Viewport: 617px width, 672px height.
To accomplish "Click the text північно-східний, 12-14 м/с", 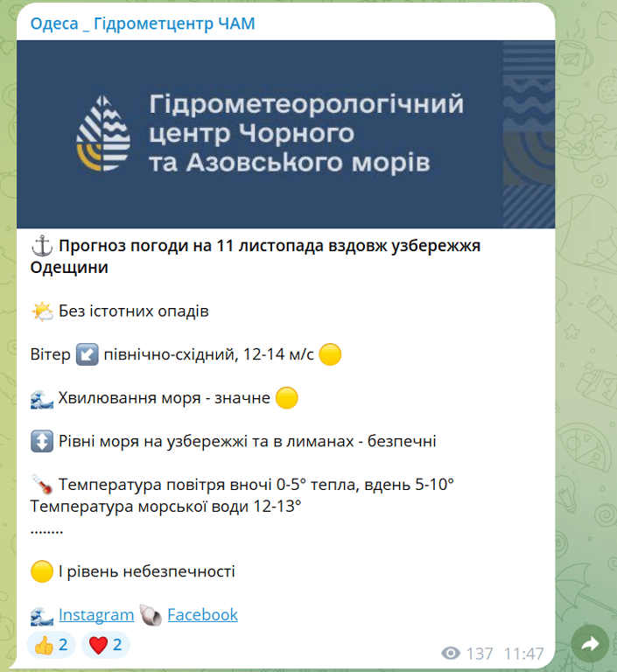I will 209,354.
